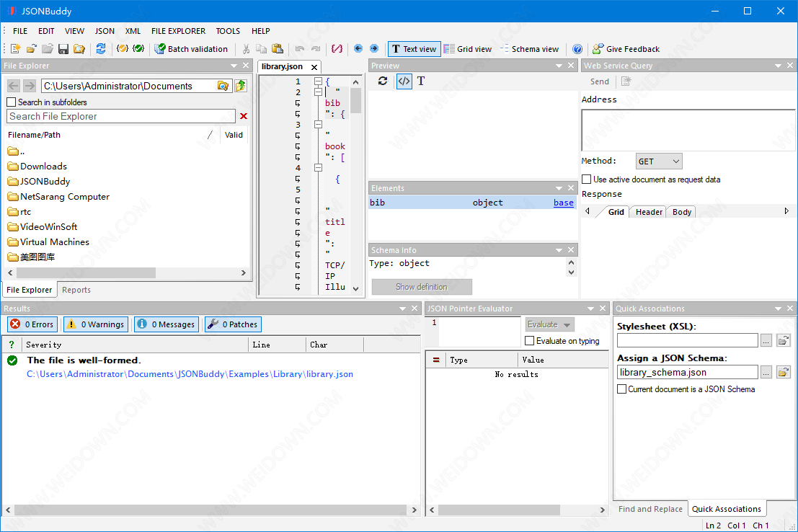The height and width of the screenshot is (532, 798).
Task: Click the browse folder icon in path field
Action: [223, 86]
